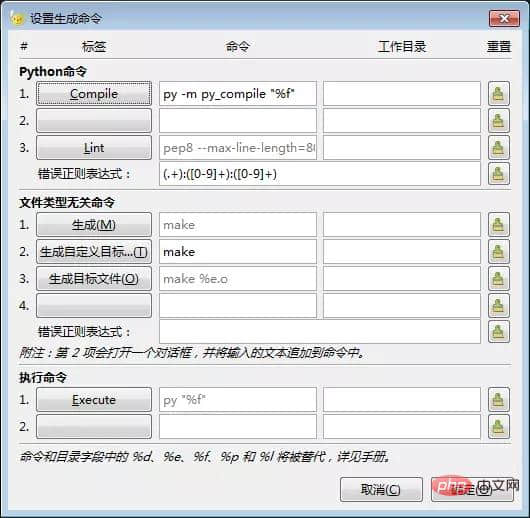Click the clear icon for Python command 2
530x518 pixels.
click(499, 121)
